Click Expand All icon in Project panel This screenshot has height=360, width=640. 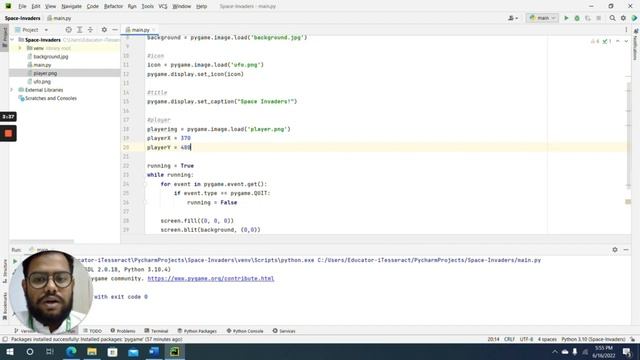(80, 30)
